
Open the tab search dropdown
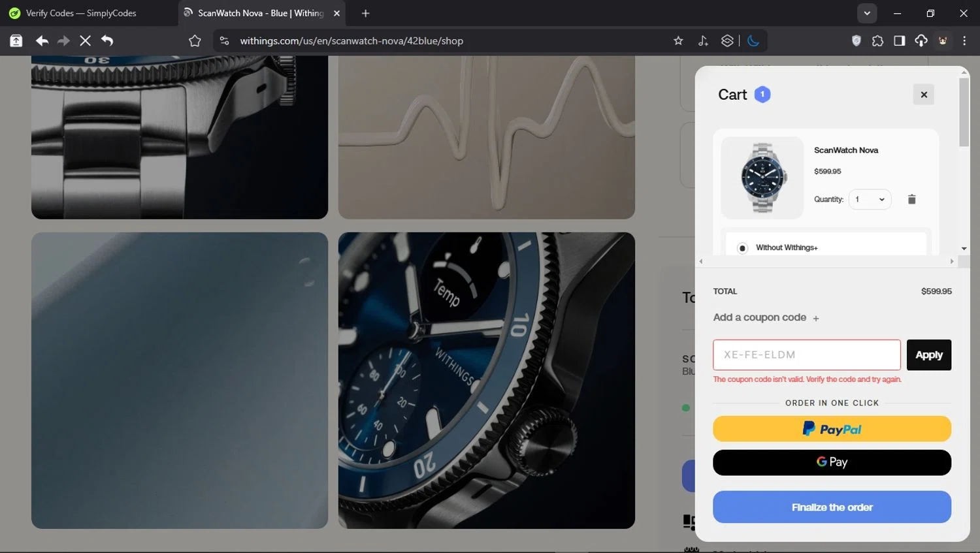point(867,13)
